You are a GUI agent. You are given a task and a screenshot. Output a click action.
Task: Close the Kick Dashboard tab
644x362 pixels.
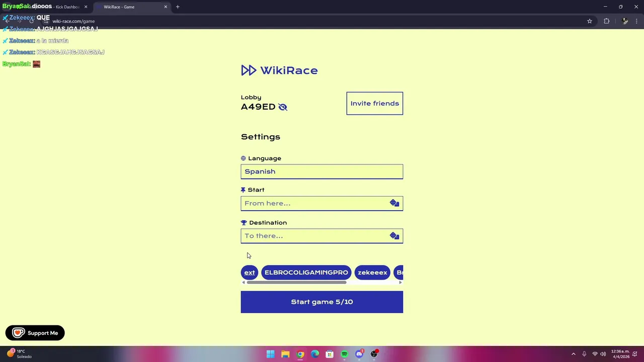coord(86,7)
